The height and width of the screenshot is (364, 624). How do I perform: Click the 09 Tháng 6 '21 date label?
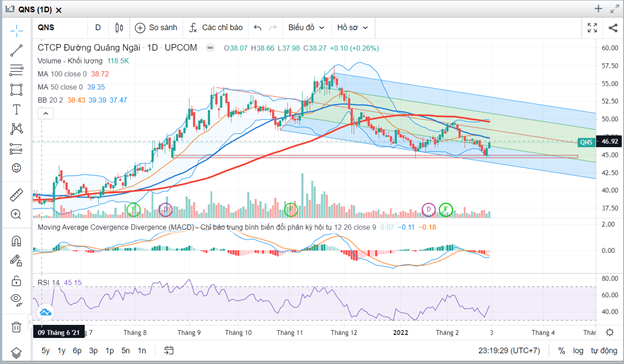point(58,332)
